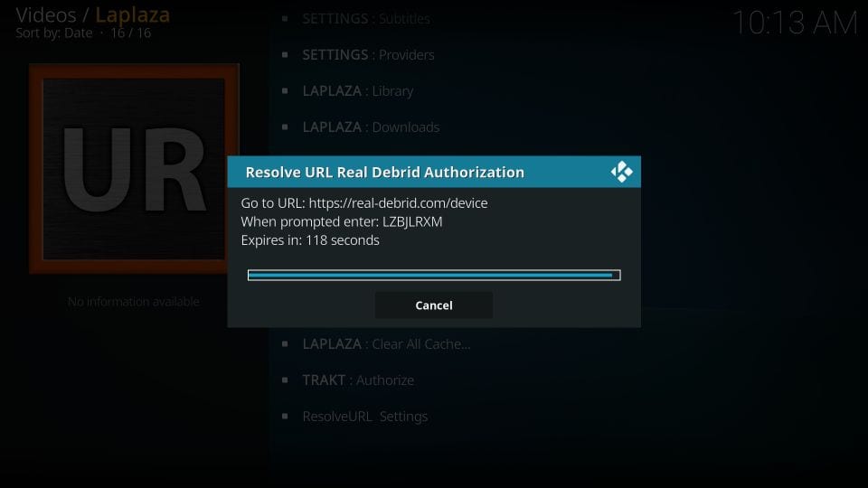Select LAPLAZA : Downloads item
The image size is (868, 488).
[x=371, y=127]
